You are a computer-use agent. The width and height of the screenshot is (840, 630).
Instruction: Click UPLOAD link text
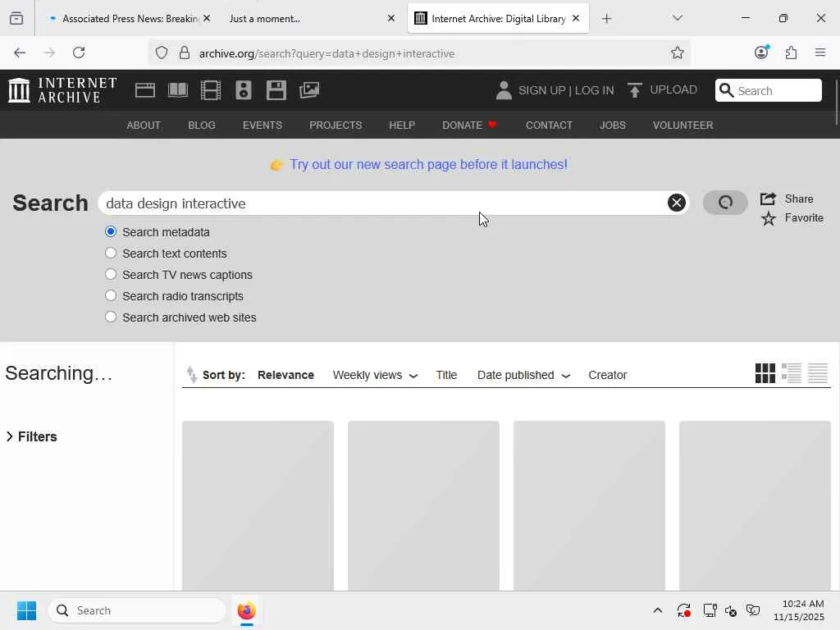673,89
